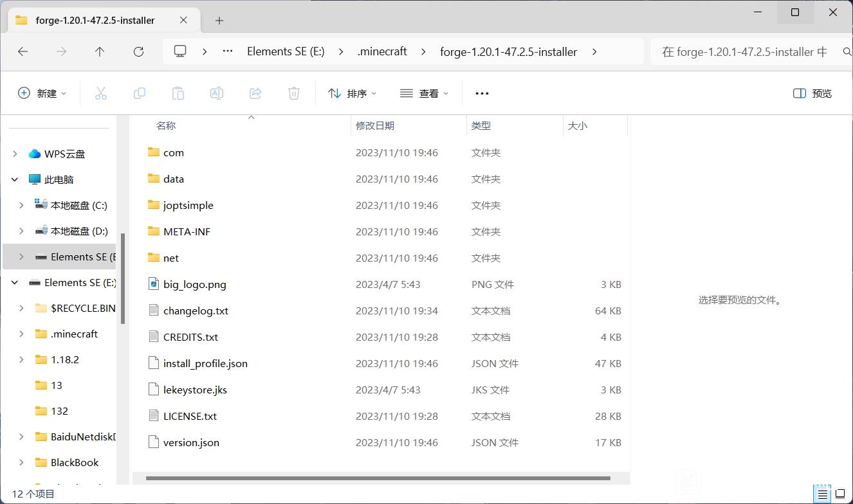Expand Local Disk (C:) in the tree

[21, 205]
